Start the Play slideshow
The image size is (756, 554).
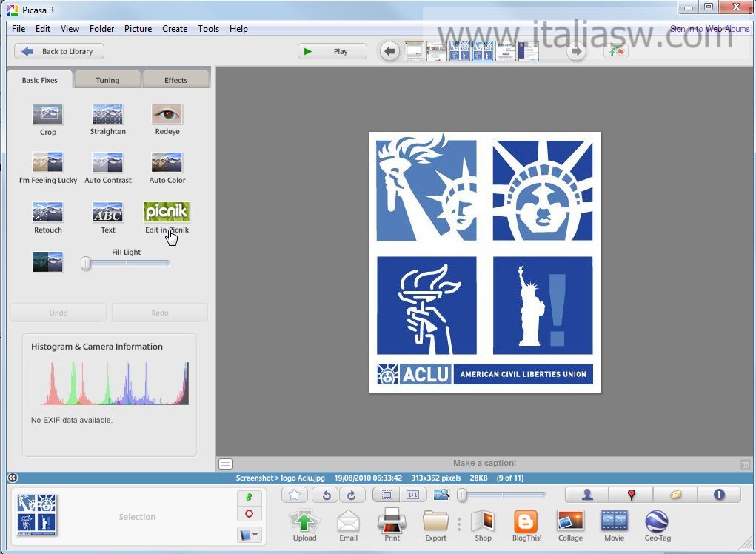[x=332, y=51]
